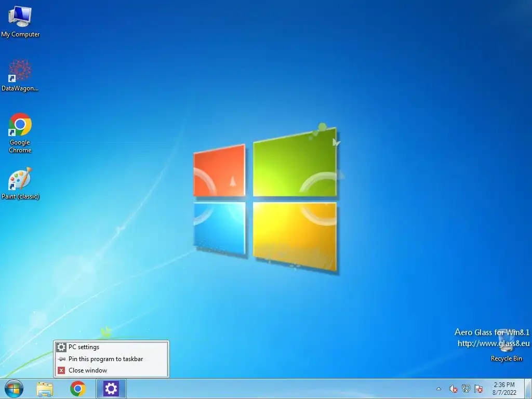Select the DataWagon desktop shortcut
The image size is (532, 399).
coord(20,75)
